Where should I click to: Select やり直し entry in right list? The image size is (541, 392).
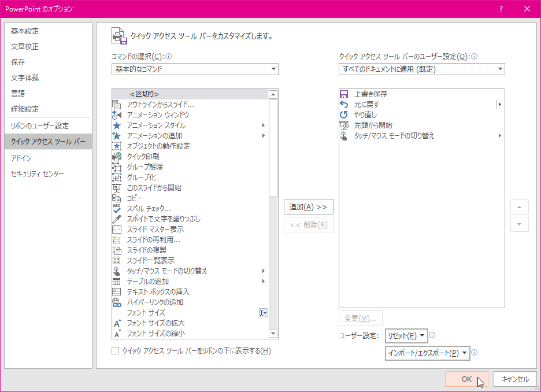[421, 115]
